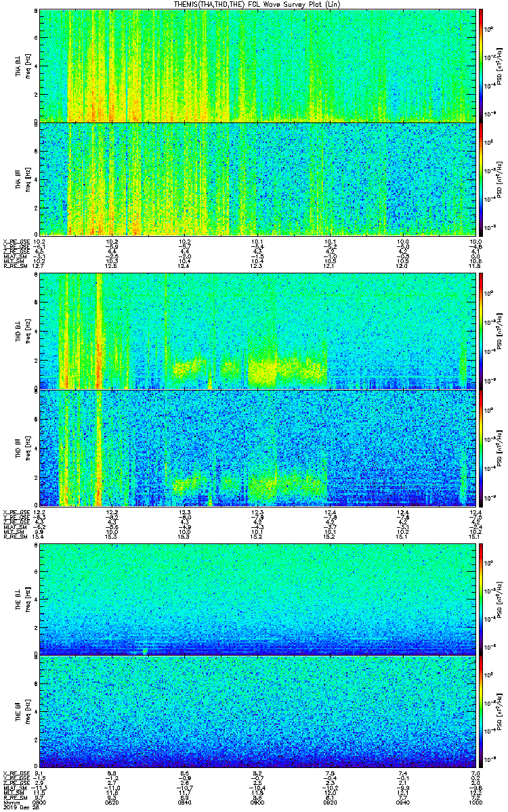Viewport: 508px width, 812px height.
Task: Select the 'THD Bll' y-axis label
Action: pos(18,448)
